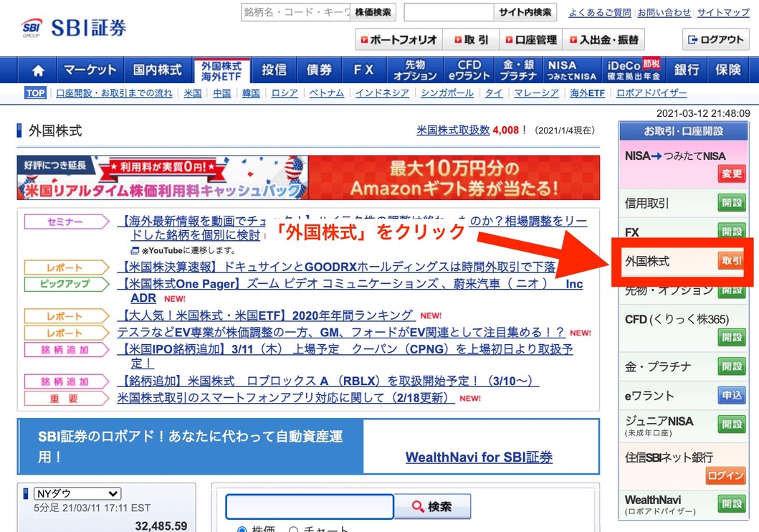Click the ジュニアNISA 開設 button
The image size is (759, 532).
click(x=732, y=424)
